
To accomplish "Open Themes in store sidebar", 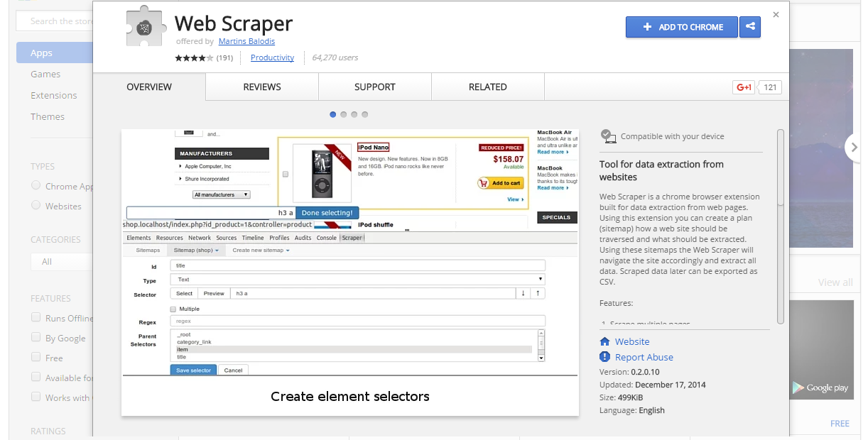I will click(x=48, y=116).
